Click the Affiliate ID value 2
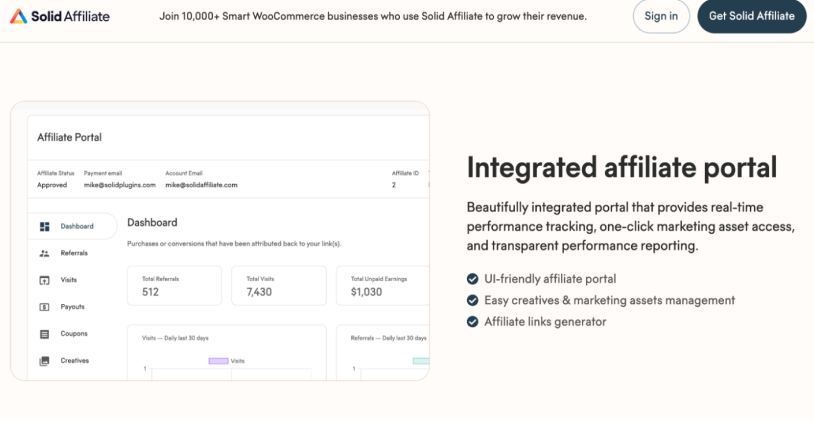814x421 pixels. [394, 185]
